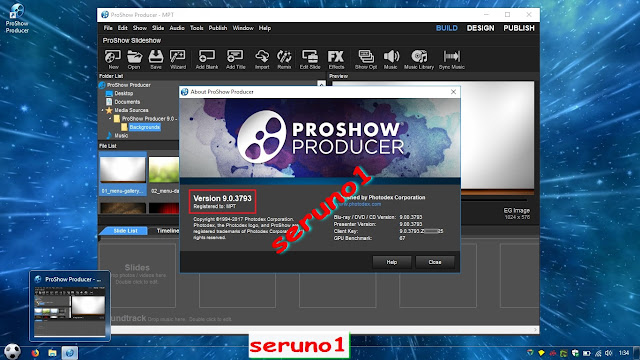Collapse ProShow Producer 9.0 tree node
This screenshot has height=360, width=640.
click(110, 119)
